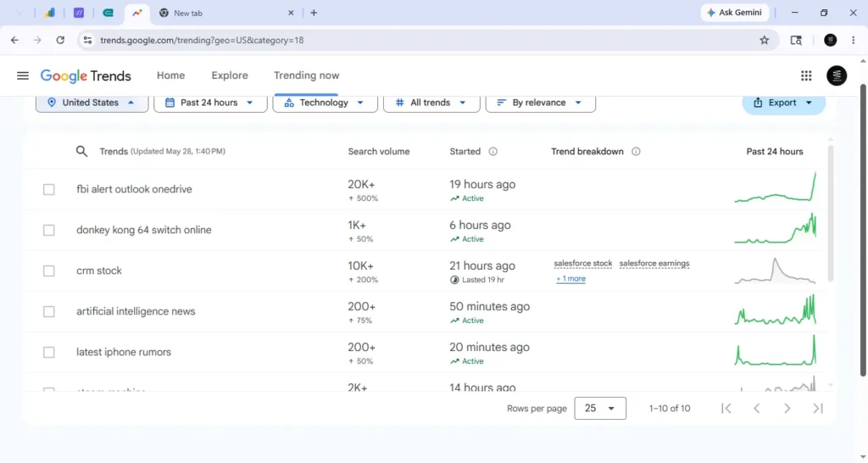Image resolution: width=868 pixels, height=463 pixels.
Task: Open a new browser tab
Action: click(x=314, y=13)
